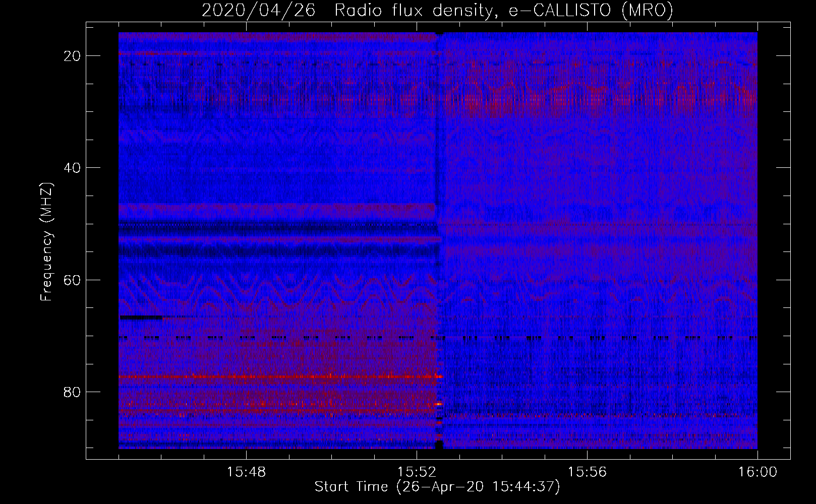
Task: Click the 20 MHz frequency tick label
Action: click(72, 56)
